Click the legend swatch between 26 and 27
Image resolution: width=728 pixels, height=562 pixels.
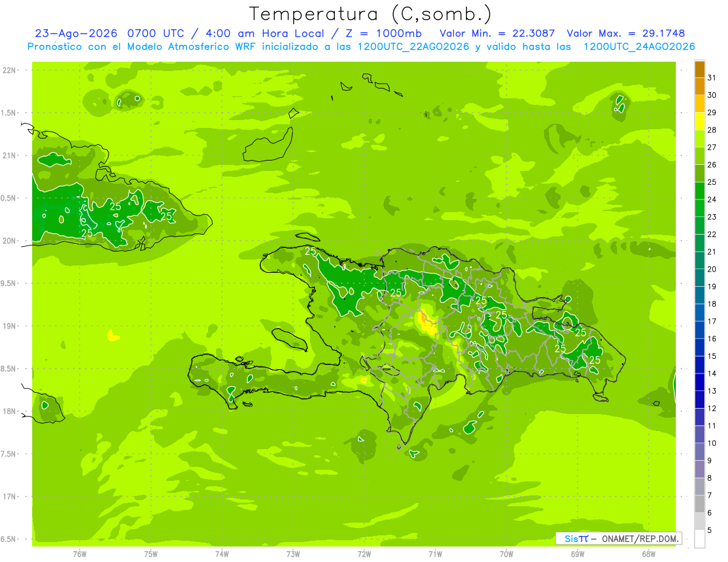(699, 156)
